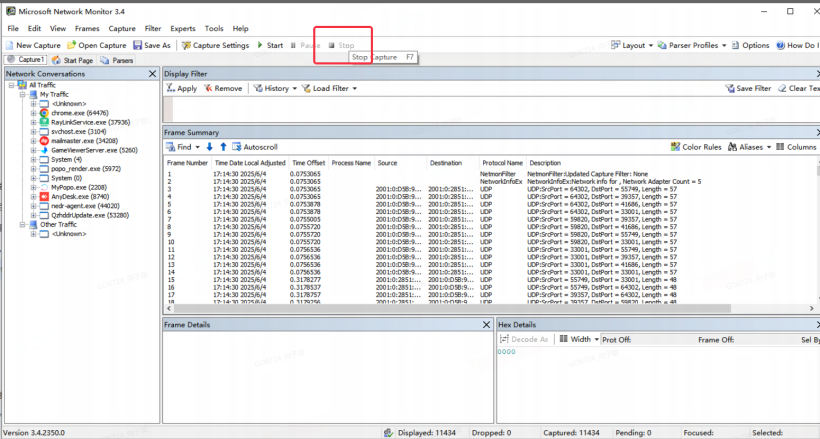This screenshot has height=439, width=820.
Task: Open the Capture menu
Action: 122,28
